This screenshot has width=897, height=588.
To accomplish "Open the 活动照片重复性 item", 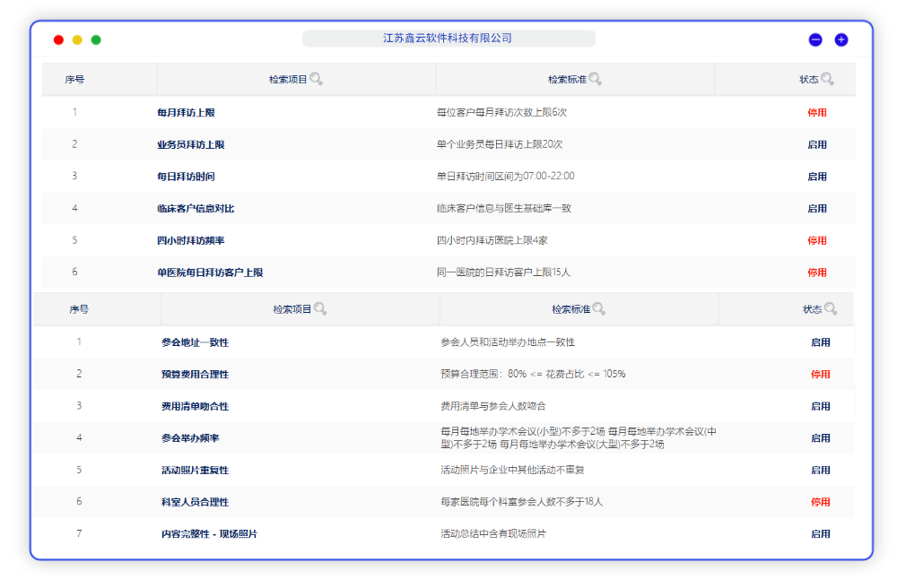I will coord(195,471).
